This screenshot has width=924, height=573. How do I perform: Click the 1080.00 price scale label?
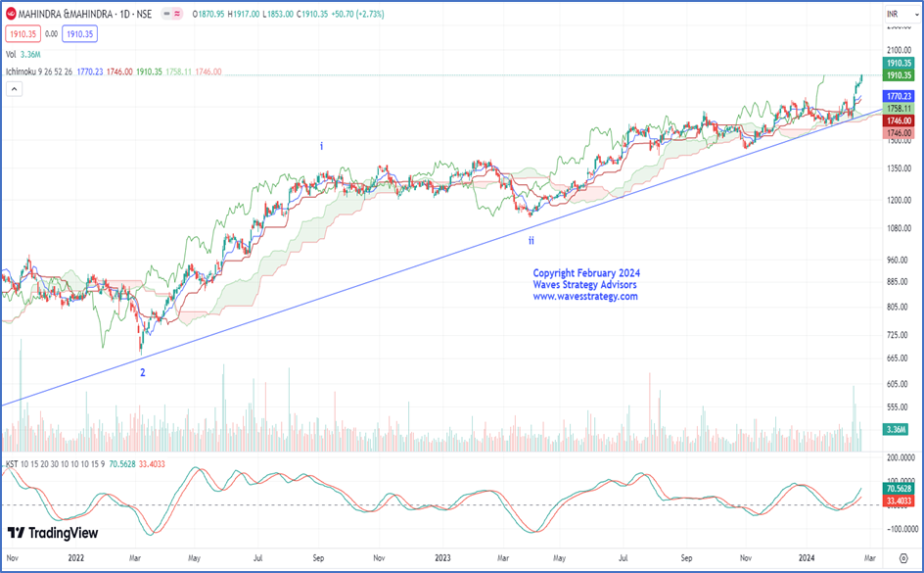899,228
